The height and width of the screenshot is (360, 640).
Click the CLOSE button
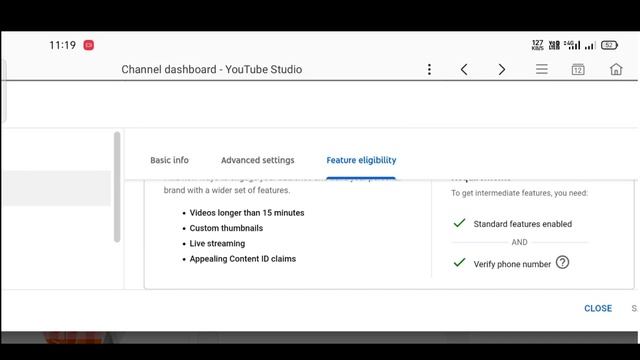tap(598, 308)
